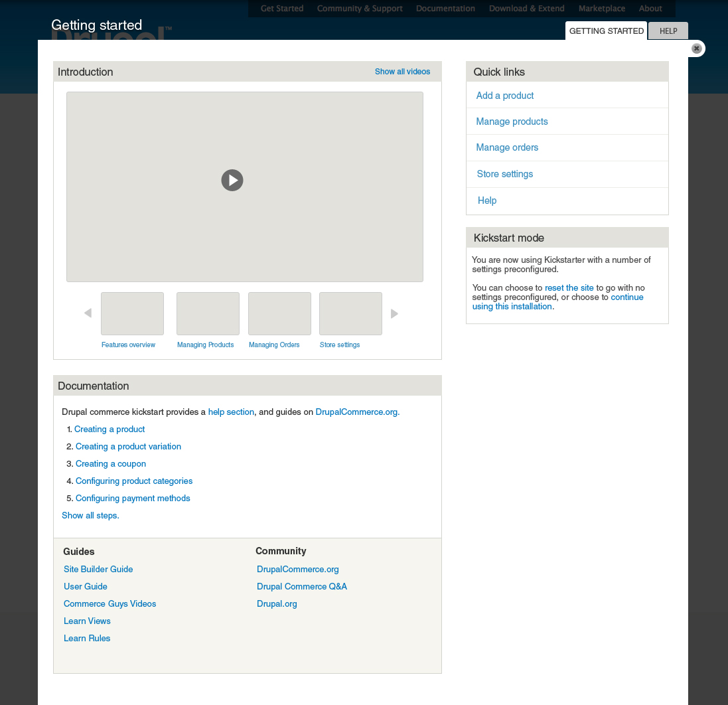This screenshot has height=705, width=728.
Task: Visit DrupalCommerce.org link in Documentation intro
Action: [x=356, y=412]
